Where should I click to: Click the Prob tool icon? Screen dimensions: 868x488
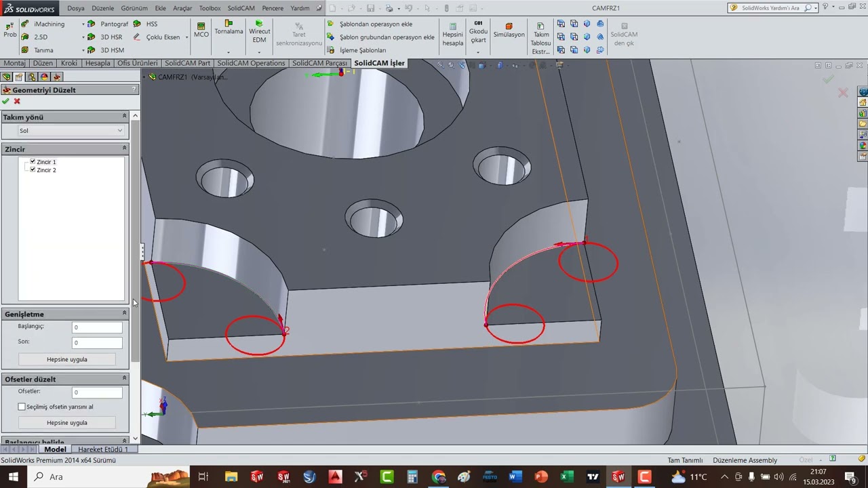9,29
